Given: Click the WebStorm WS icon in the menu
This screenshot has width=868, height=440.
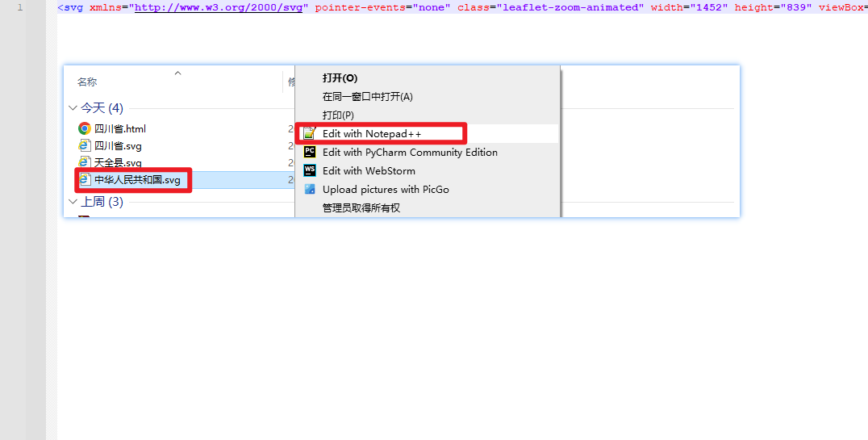Looking at the screenshot, I should click(310, 170).
